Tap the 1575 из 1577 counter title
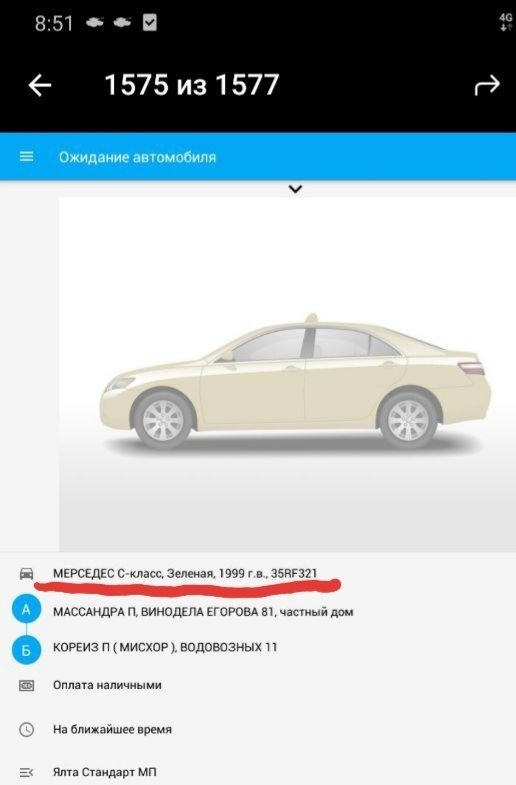516x785 pixels. click(x=192, y=85)
